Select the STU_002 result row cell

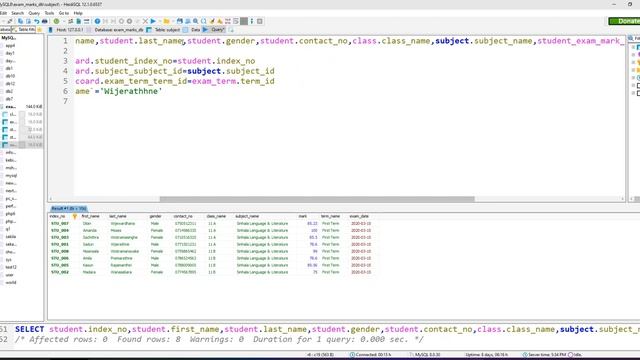[x=60, y=272]
